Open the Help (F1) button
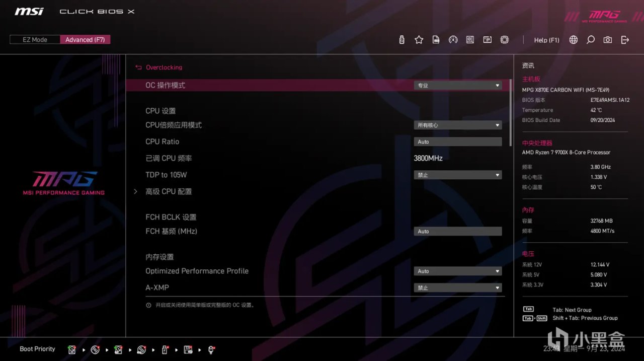Image resolution: width=644 pixels, height=361 pixels. click(546, 40)
